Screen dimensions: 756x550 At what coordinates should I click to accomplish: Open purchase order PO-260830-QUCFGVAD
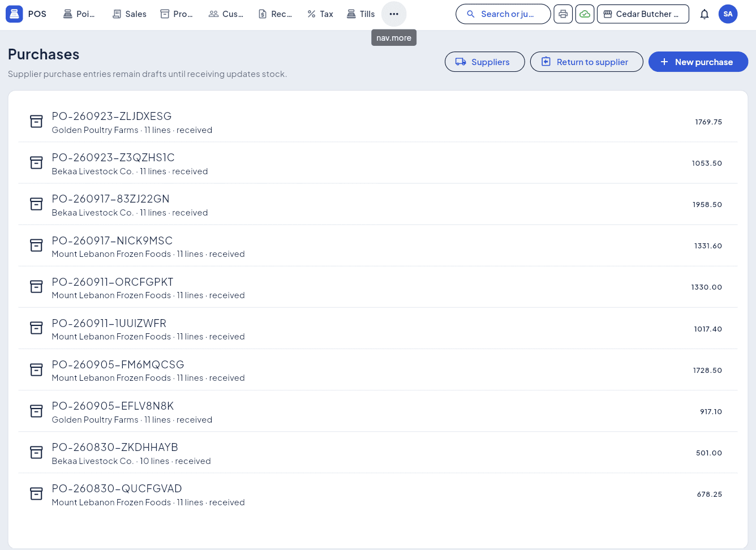coord(378,494)
